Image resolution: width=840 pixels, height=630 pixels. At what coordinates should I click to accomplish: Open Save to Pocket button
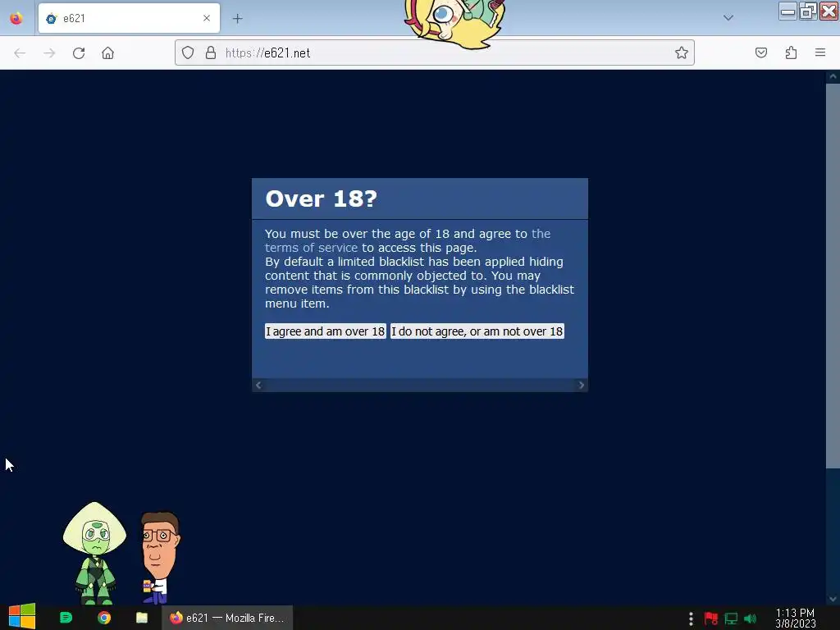pyautogui.click(x=761, y=52)
